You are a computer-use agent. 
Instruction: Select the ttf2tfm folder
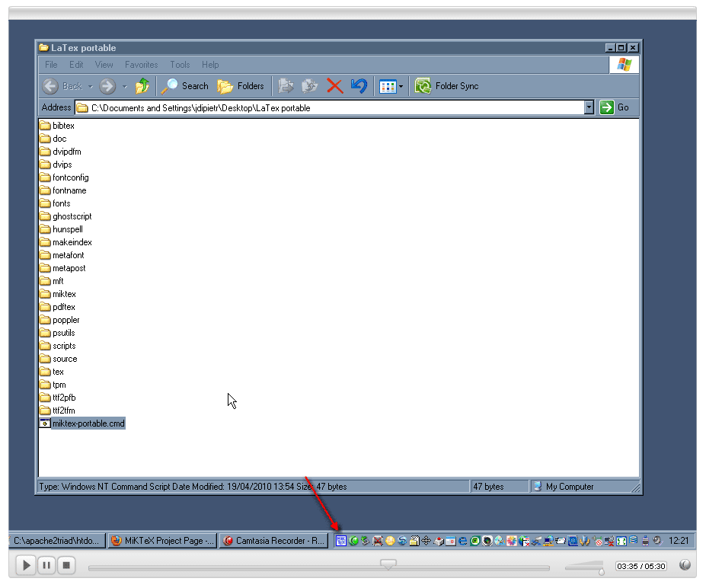pos(57,411)
